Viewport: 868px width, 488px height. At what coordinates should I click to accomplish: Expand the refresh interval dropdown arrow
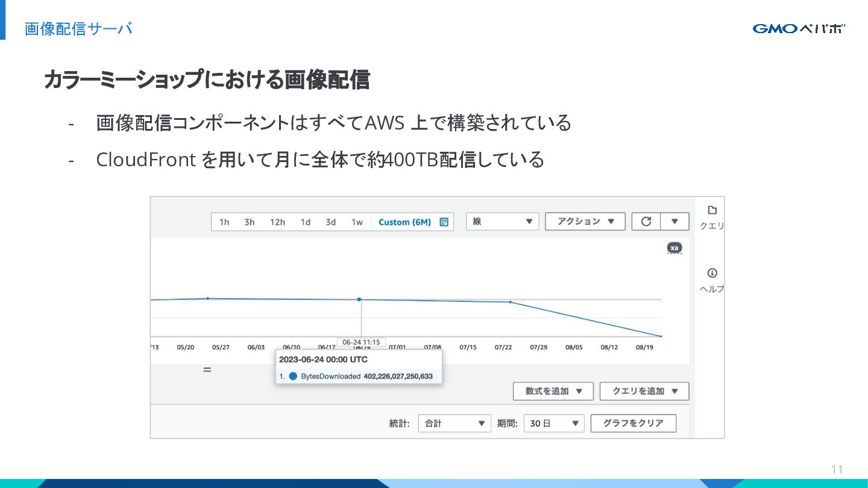point(675,222)
